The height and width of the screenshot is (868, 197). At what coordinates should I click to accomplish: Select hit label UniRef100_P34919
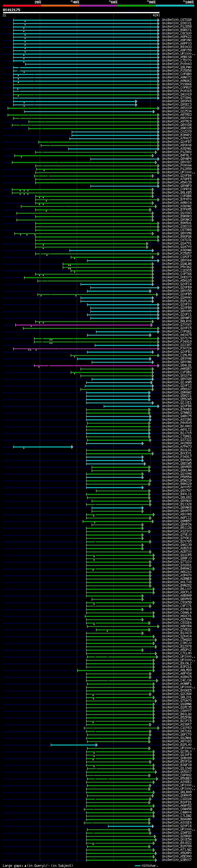click(177, 342)
